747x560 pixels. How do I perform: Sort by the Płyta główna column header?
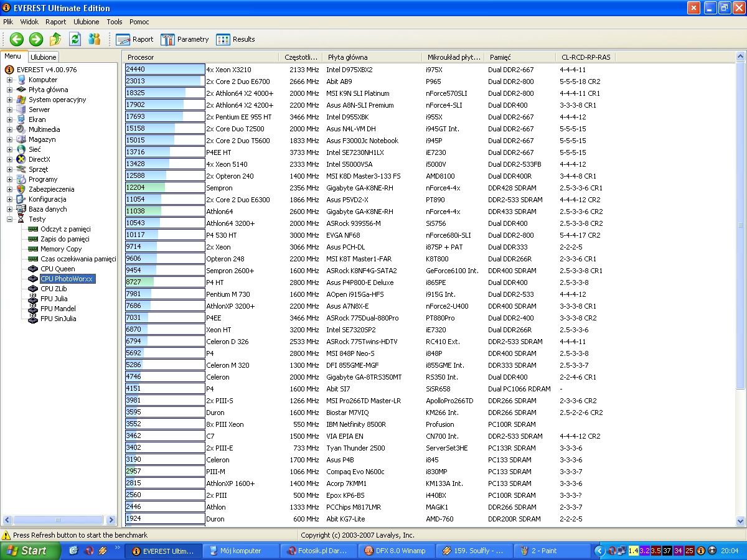click(x=374, y=57)
